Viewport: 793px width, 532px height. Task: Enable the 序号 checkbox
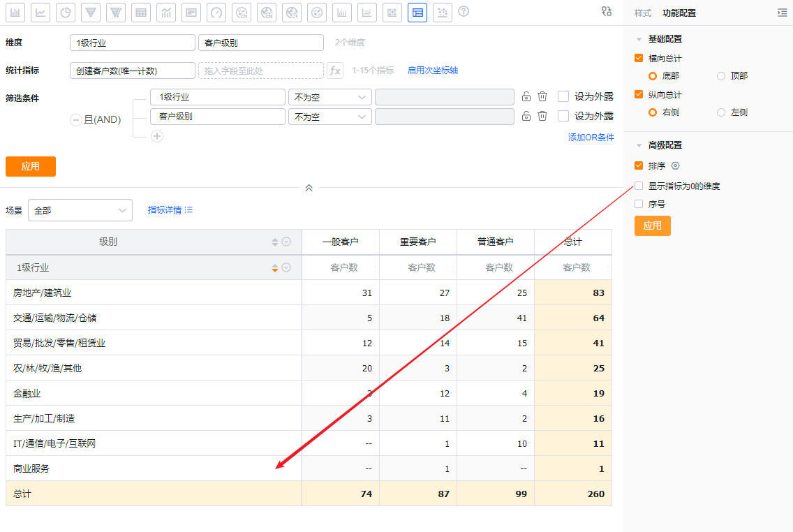coord(639,205)
